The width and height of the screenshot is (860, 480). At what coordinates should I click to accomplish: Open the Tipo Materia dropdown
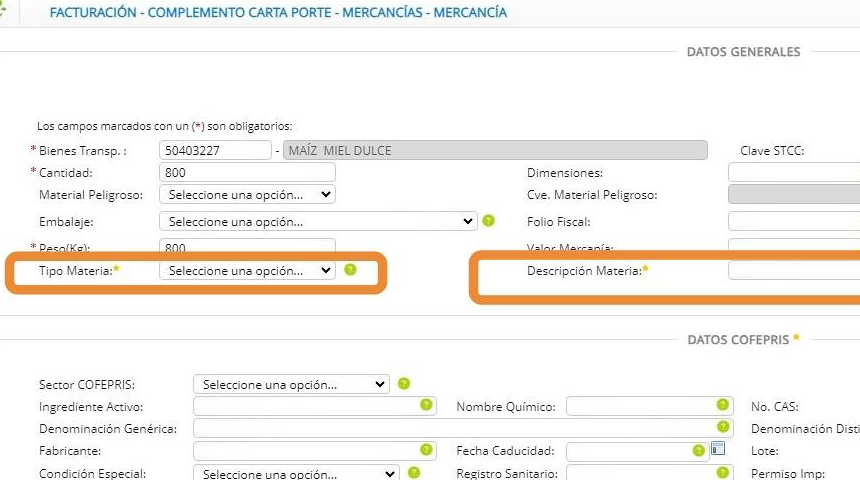(x=247, y=271)
